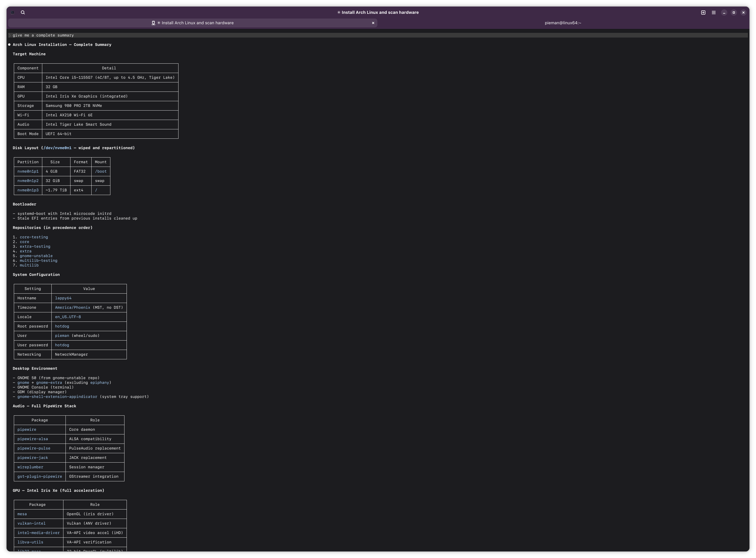This screenshot has width=756, height=558.
Task: Click the 'give me a complete summary' prompt line
Action: pyautogui.click(x=43, y=35)
